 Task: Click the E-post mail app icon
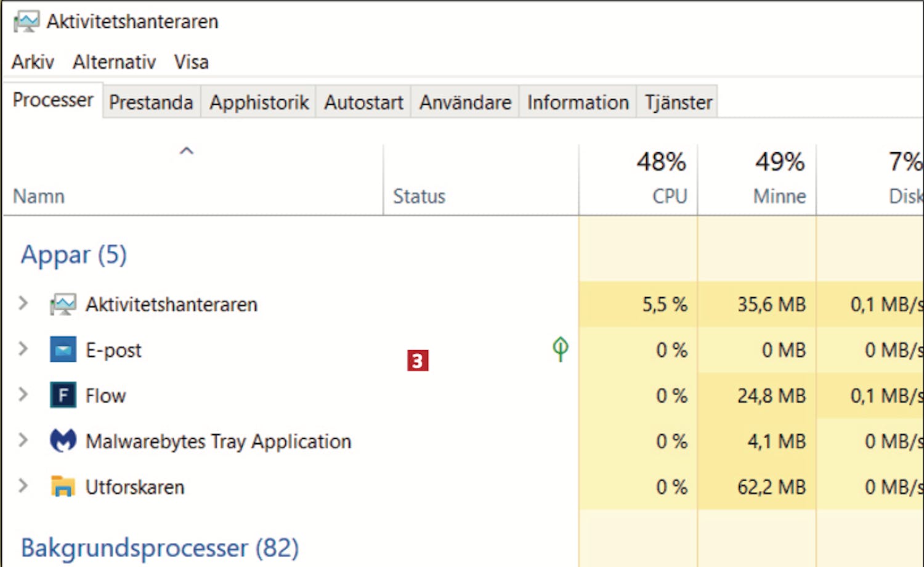point(63,350)
